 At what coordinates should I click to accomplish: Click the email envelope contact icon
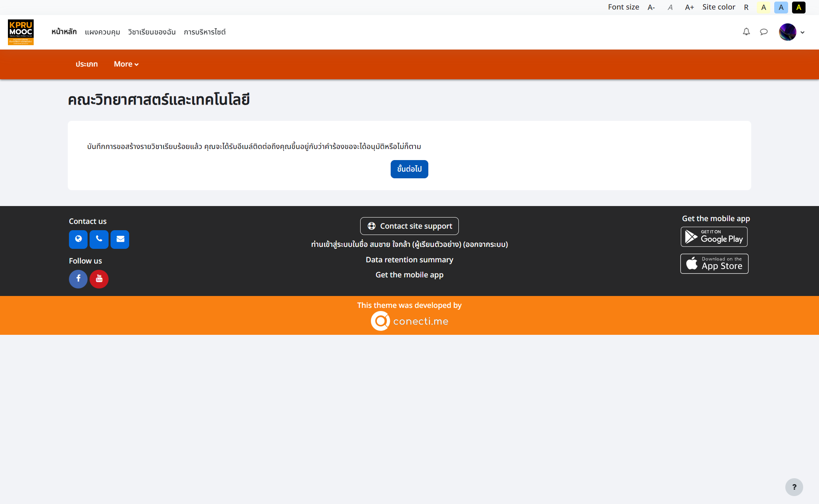coord(120,239)
